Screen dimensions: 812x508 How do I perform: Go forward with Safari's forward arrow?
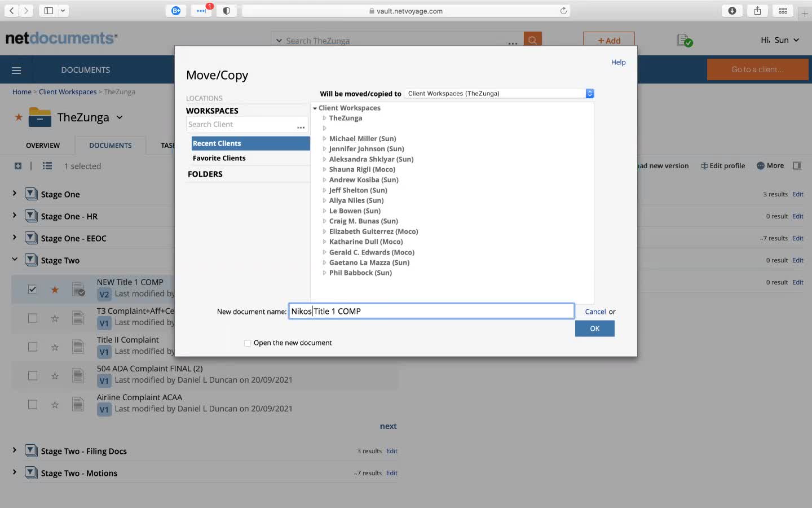pyautogui.click(x=26, y=11)
